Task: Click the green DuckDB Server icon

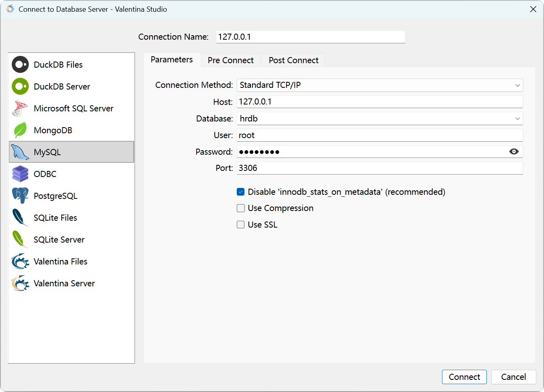Action: click(20, 86)
